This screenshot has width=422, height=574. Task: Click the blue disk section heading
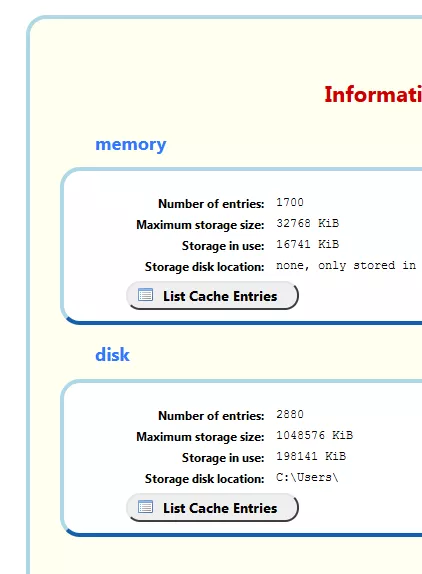coord(112,355)
